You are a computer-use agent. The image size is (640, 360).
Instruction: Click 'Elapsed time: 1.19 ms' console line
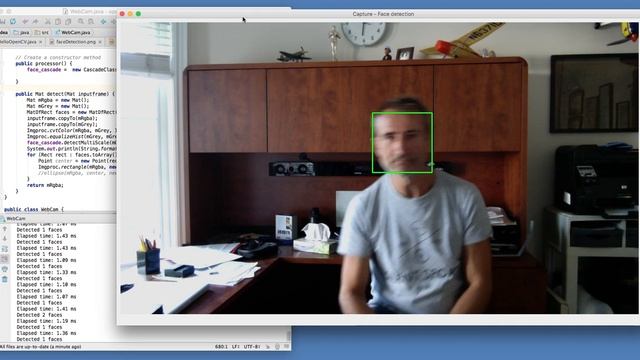(46, 321)
